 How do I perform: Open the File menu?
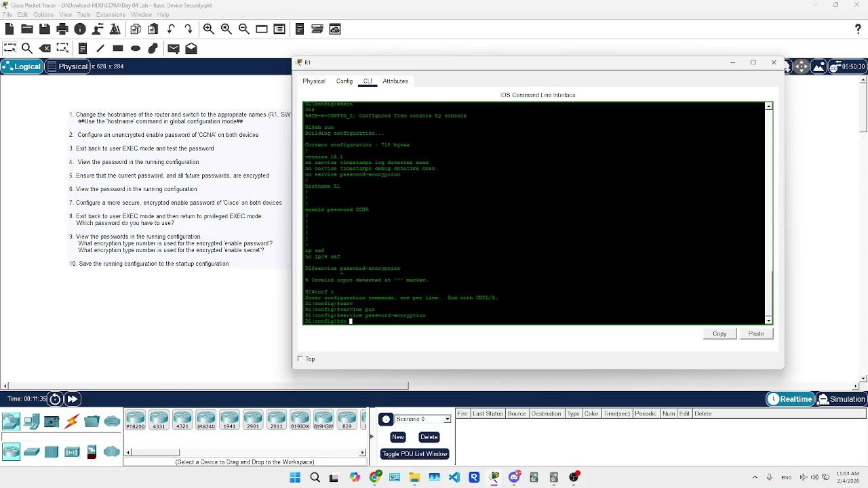coord(7,14)
